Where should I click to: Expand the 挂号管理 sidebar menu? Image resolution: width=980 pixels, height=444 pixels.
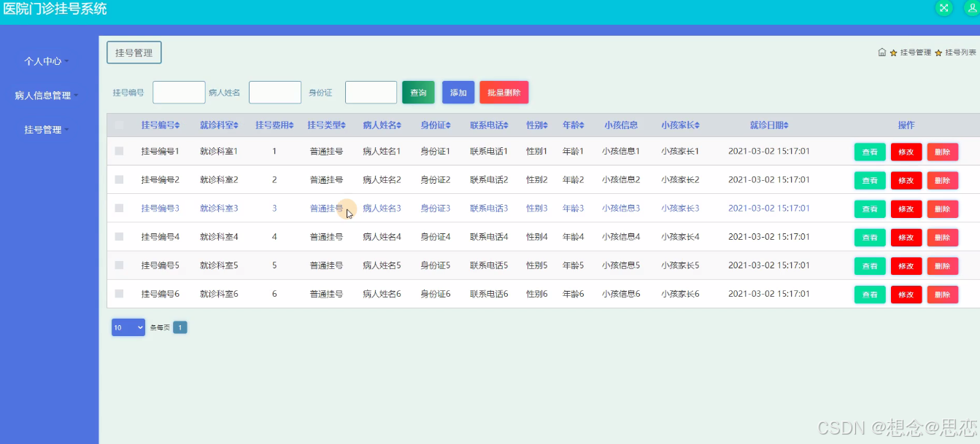[47, 130]
